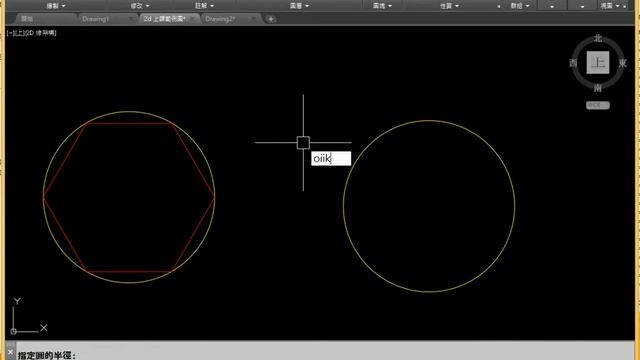Viewport: 640px width, 360px height.
Task: Expand the 繪製 (Draw) panel dropdown
Action: [x=56, y=6]
